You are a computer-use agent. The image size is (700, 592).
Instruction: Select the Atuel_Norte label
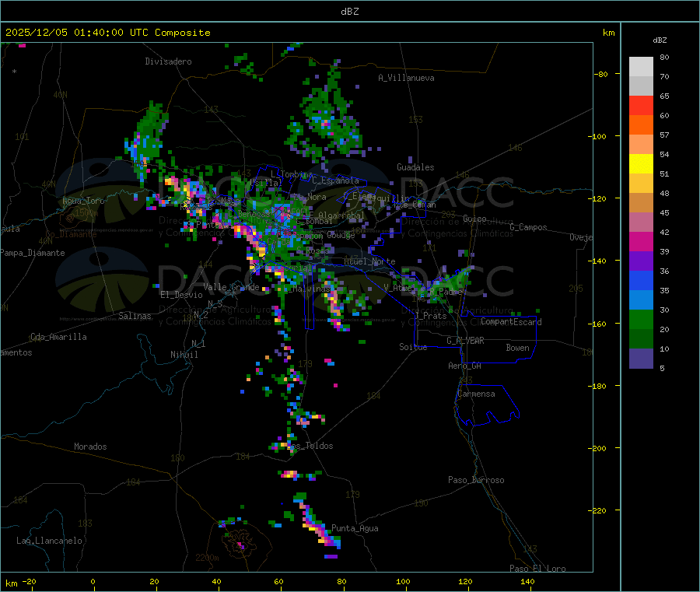[x=369, y=261]
